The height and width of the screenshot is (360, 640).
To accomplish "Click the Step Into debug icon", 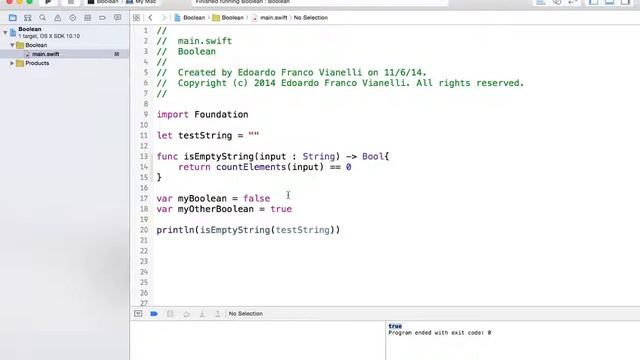I will coord(202,313).
